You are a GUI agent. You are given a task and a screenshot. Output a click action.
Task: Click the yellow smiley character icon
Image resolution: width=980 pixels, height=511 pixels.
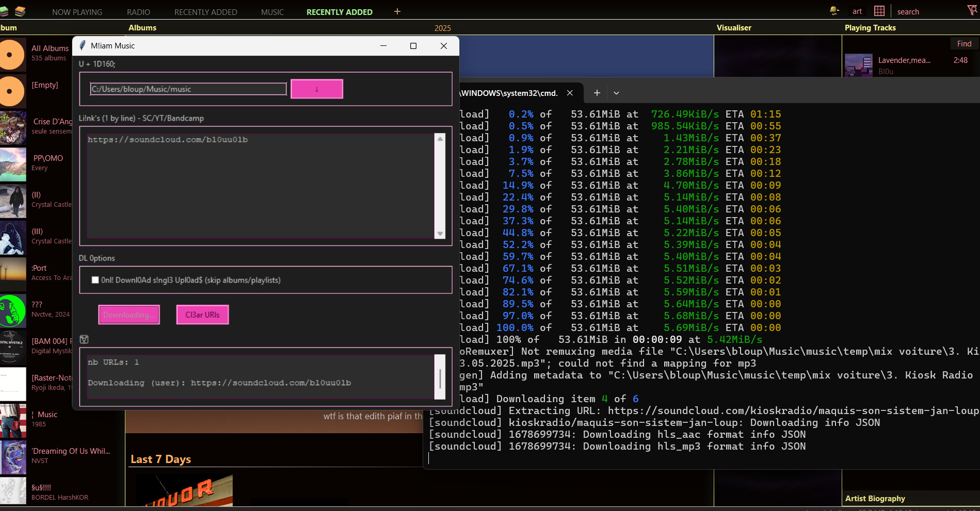834,11
